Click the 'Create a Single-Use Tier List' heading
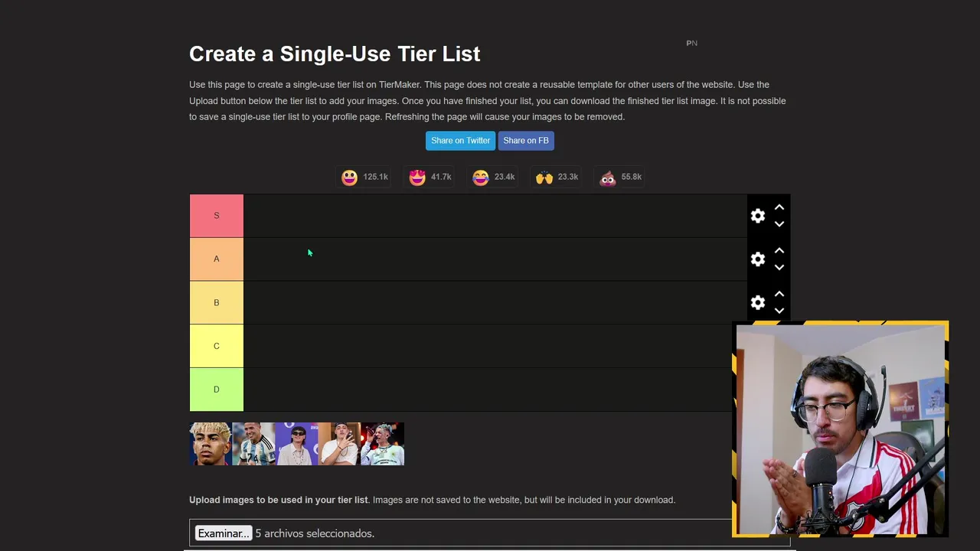The height and width of the screenshot is (551, 980). (335, 54)
